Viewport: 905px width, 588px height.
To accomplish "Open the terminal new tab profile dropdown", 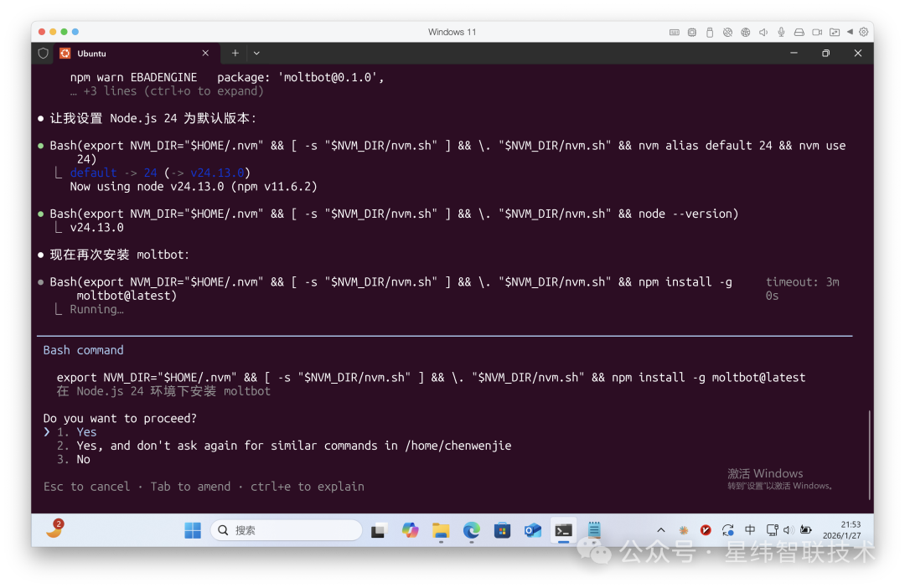I will (x=256, y=53).
